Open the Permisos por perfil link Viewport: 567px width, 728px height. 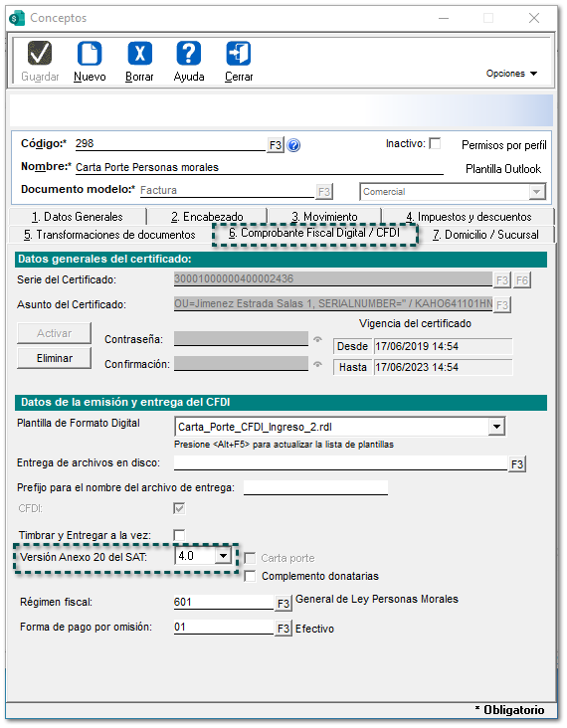[x=504, y=145]
